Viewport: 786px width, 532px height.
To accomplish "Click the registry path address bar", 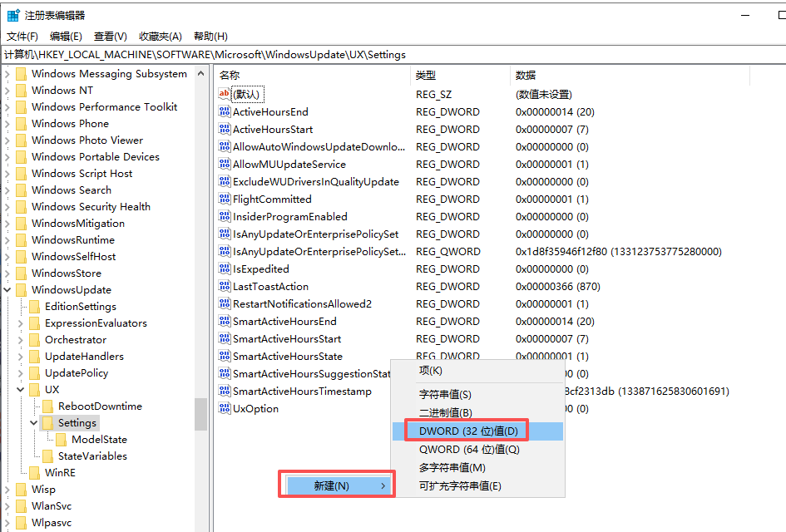I will click(x=393, y=55).
